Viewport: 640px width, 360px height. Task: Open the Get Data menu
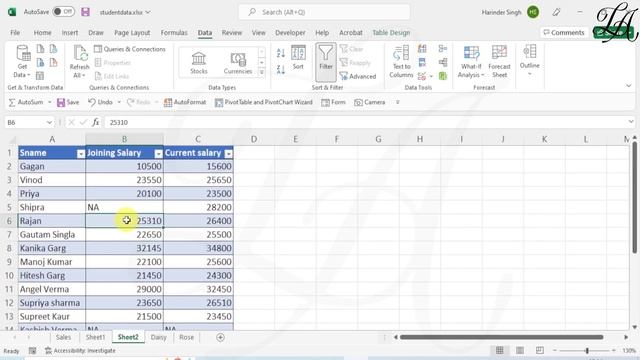click(22, 61)
